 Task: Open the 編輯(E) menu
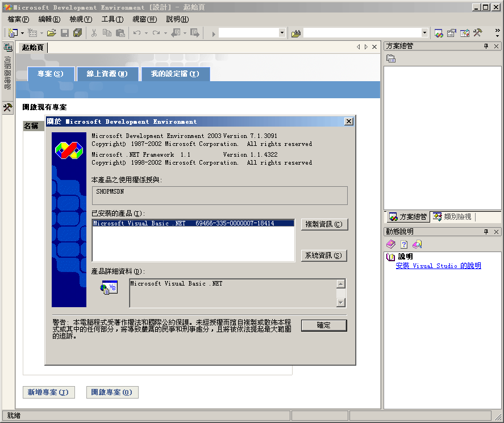pos(49,19)
